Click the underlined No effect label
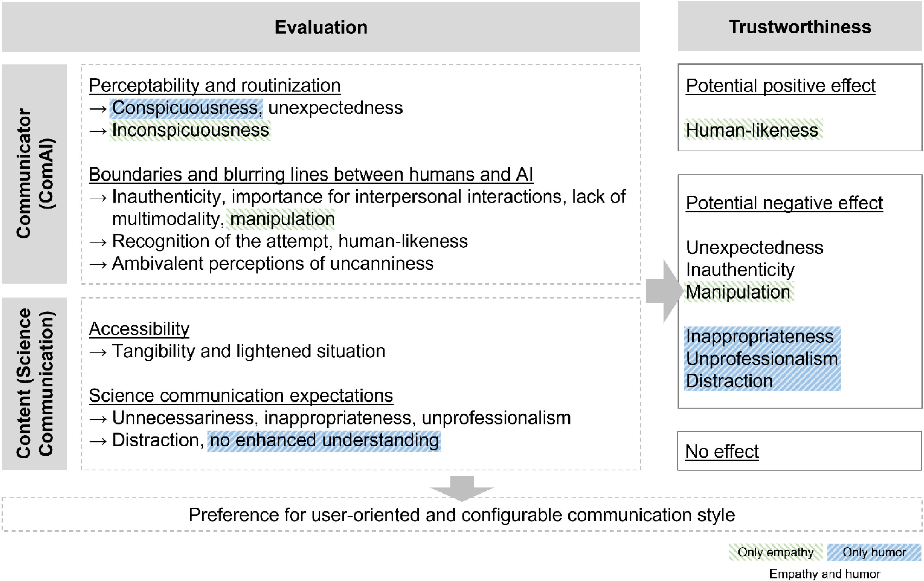Image resolution: width=924 pixels, height=581 pixels. (722, 451)
